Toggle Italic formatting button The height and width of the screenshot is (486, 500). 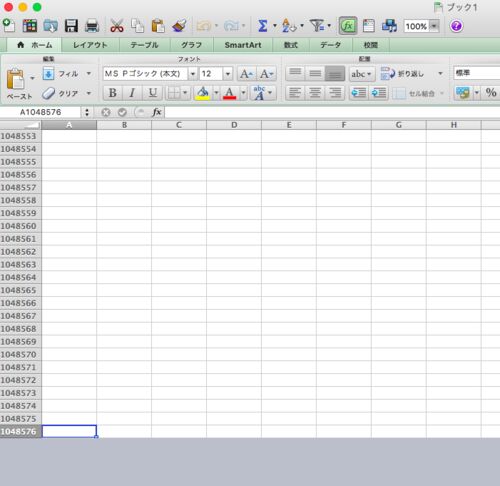132,93
